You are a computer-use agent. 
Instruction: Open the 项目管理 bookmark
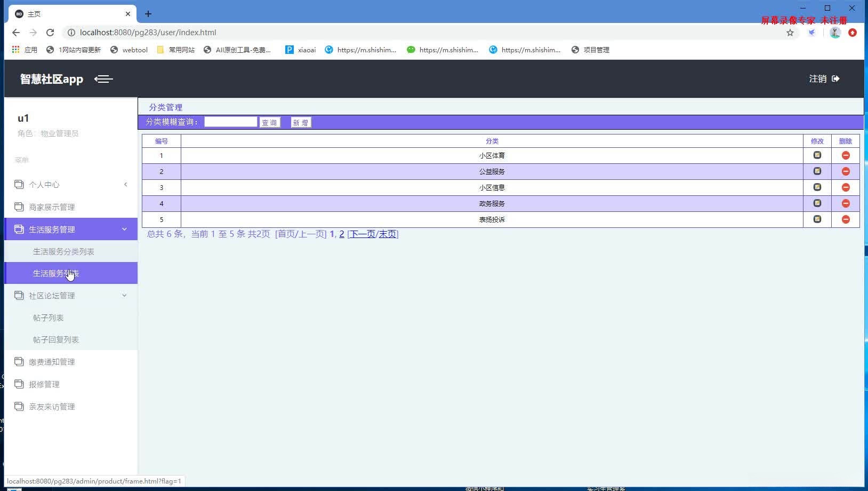pyautogui.click(x=590, y=50)
